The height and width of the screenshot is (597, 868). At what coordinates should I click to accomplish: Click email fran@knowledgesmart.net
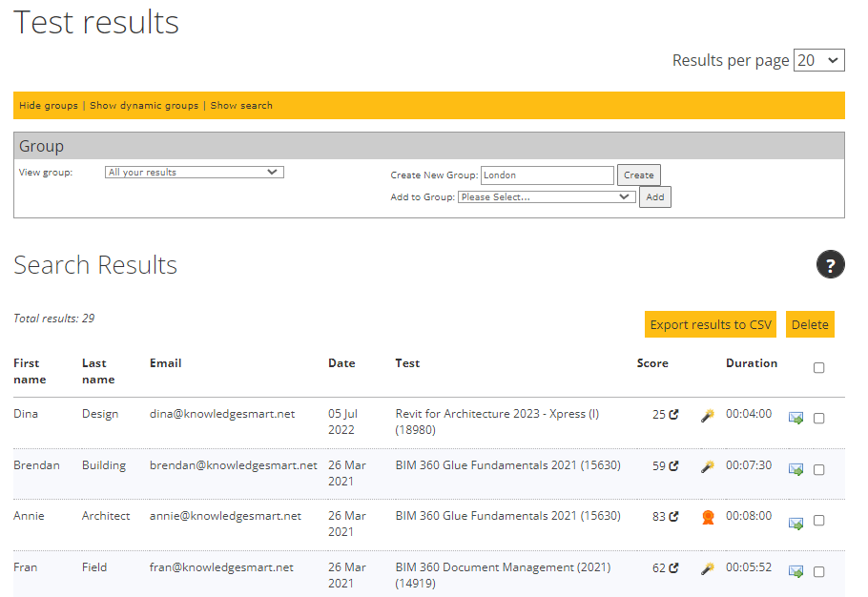221,567
